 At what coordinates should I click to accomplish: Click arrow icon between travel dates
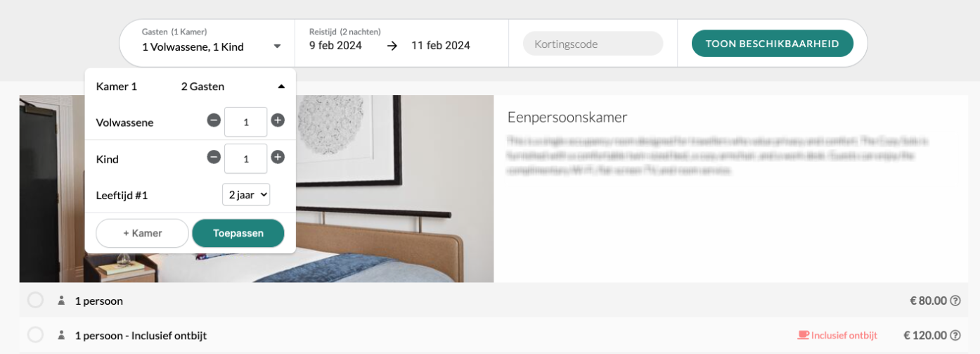click(392, 46)
